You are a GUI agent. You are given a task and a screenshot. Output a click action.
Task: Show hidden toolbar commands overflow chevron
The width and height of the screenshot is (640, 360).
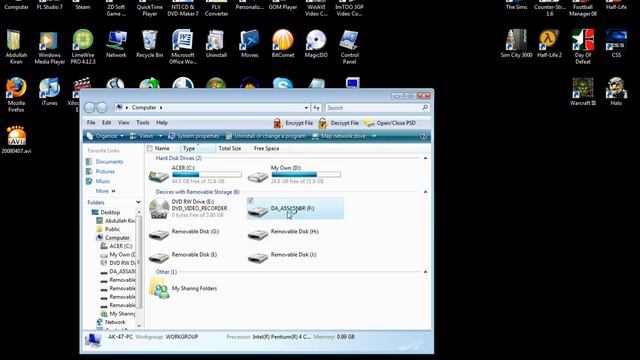[374, 136]
